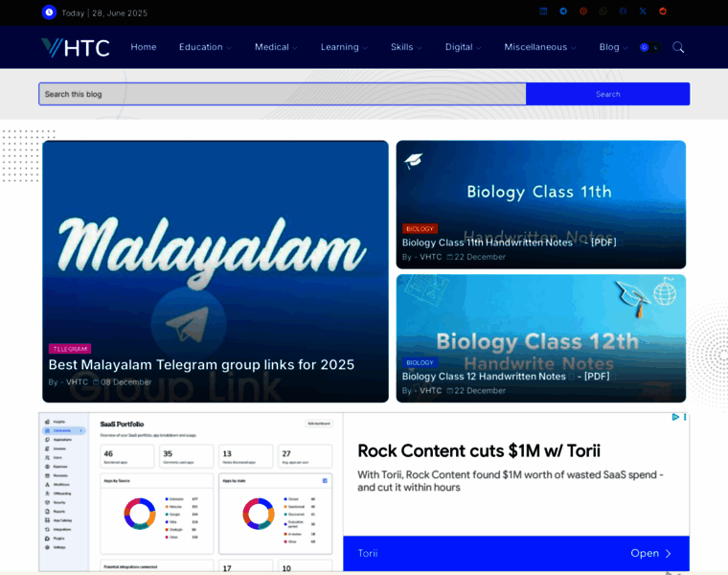Click the '22 December' date on Class 11th card
The height and width of the screenshot is (575, 728).
[480, 257]
